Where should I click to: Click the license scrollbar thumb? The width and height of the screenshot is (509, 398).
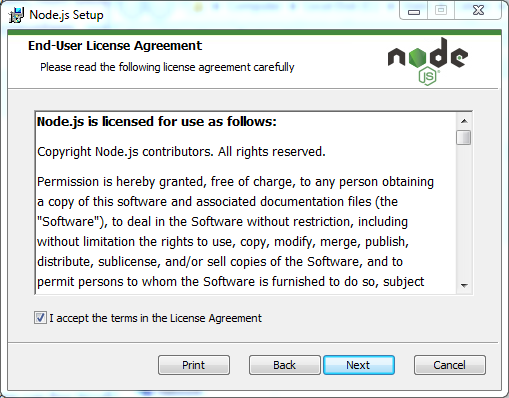click(x=464, y=137)
